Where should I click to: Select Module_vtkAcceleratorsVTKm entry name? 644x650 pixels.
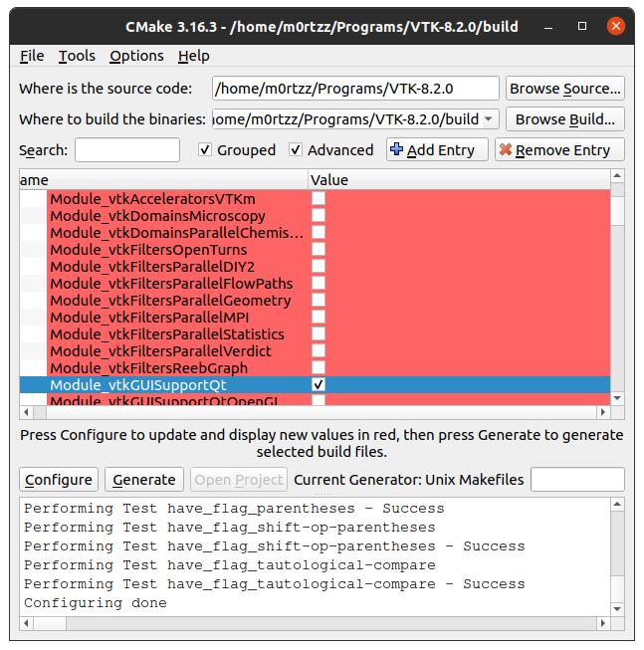click(152, 199)
